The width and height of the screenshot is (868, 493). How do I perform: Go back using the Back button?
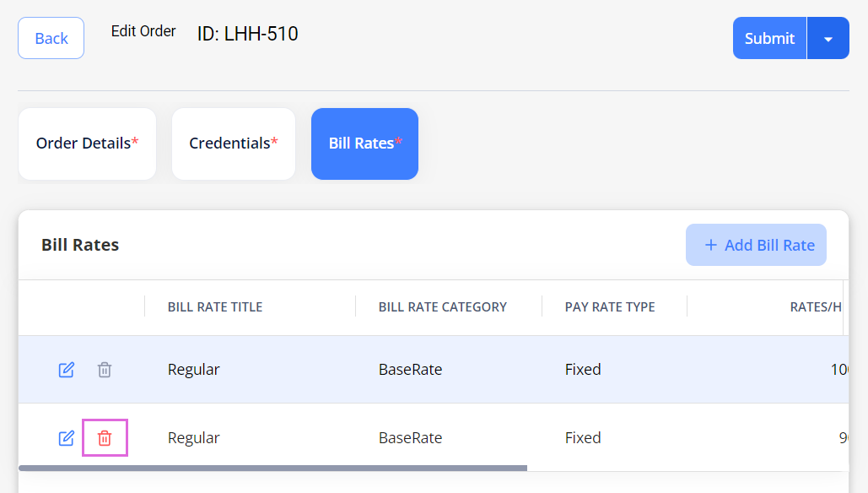coord(51,38)
